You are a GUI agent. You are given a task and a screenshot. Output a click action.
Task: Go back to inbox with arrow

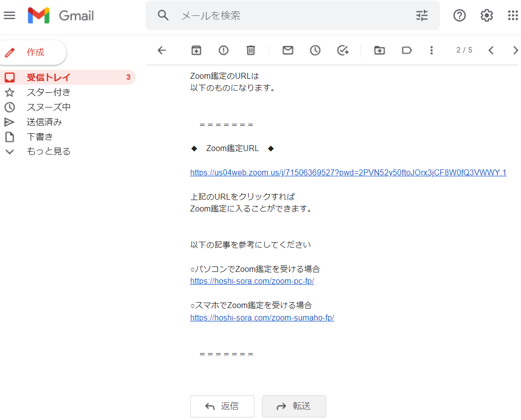coord(161,50)
